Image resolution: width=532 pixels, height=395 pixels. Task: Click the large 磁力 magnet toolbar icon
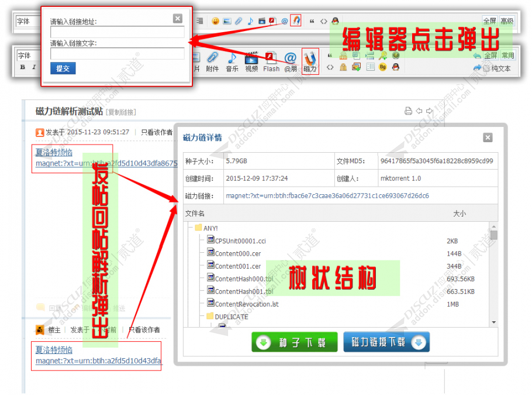[x=310, y=60]
